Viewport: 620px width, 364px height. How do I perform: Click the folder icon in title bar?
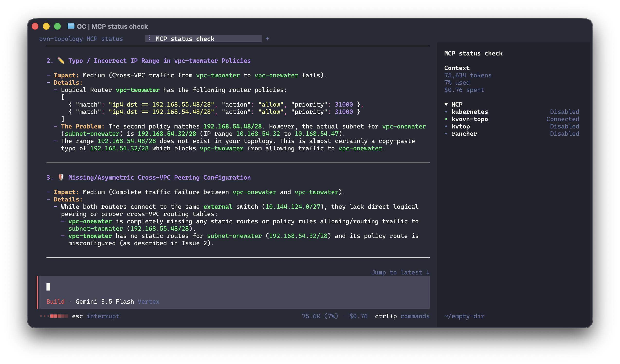71,26
